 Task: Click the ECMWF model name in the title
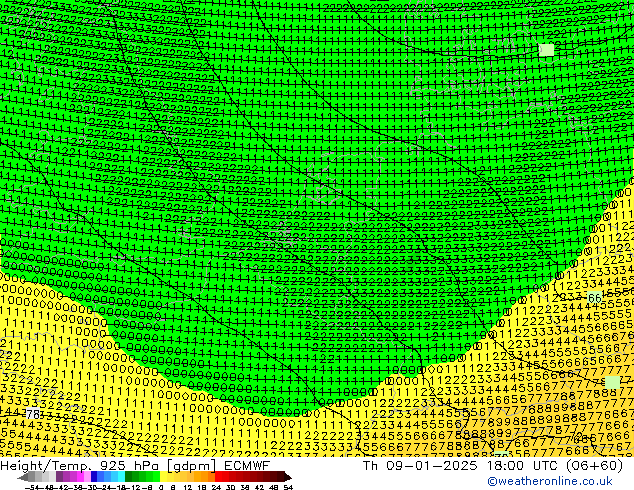(246, 465)
